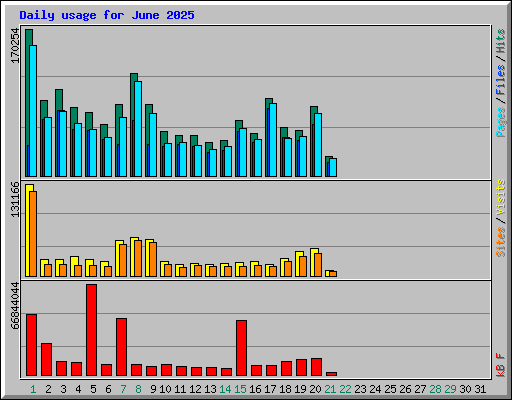Select green day 29 label on x-axis
The image size is (512, 400).
click(x=450, y=389)
